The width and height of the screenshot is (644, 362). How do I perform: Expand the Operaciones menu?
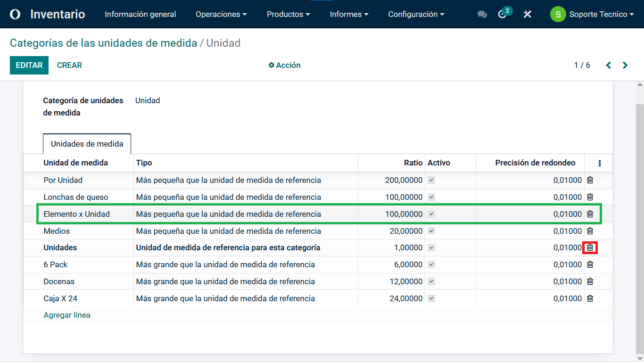tap(221, 15)
